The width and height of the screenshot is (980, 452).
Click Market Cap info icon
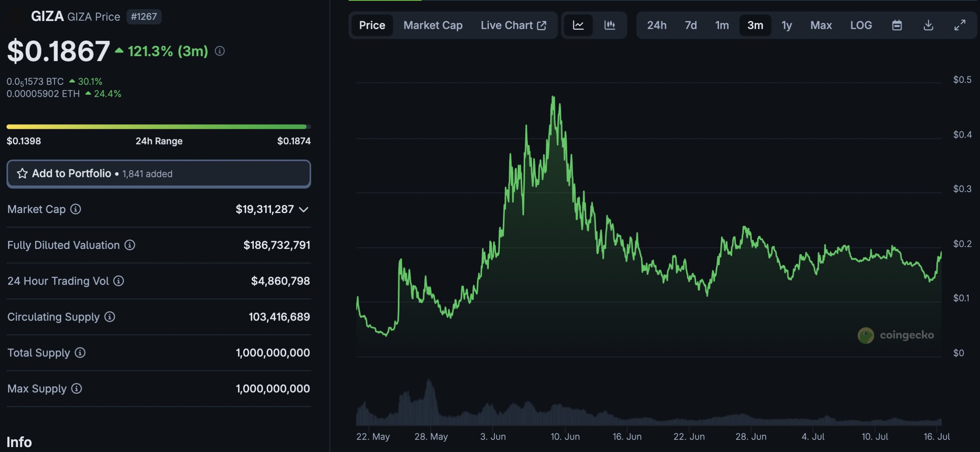pyautogui.click(x=76, y=209)
